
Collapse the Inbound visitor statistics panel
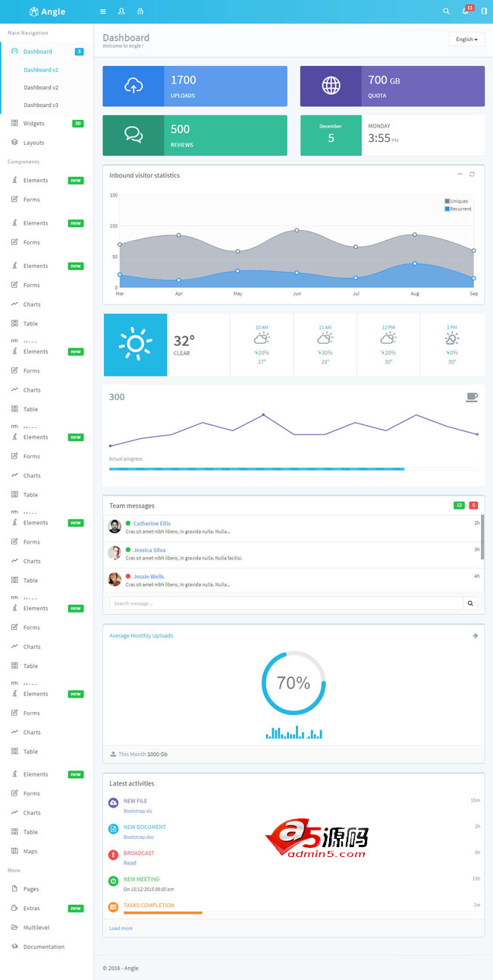(460, 175)
